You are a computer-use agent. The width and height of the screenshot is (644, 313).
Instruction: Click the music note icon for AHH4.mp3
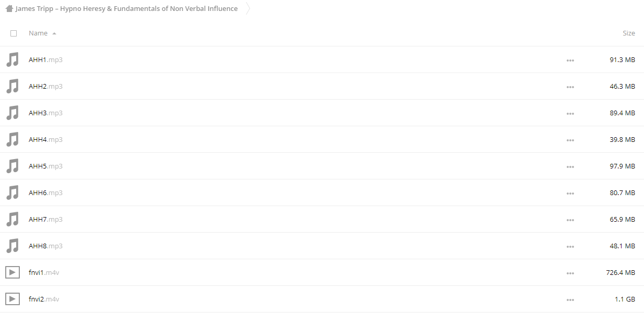(x=13, y=139)
